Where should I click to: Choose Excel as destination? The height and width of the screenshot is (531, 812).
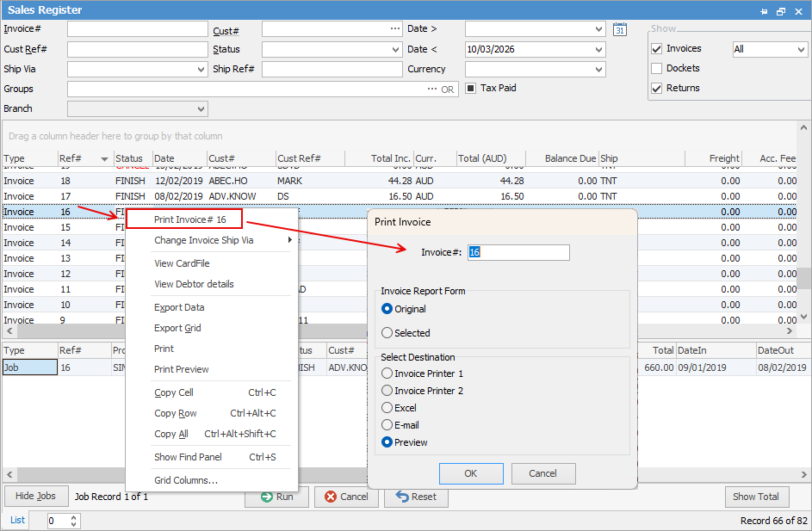click(387, 408)
